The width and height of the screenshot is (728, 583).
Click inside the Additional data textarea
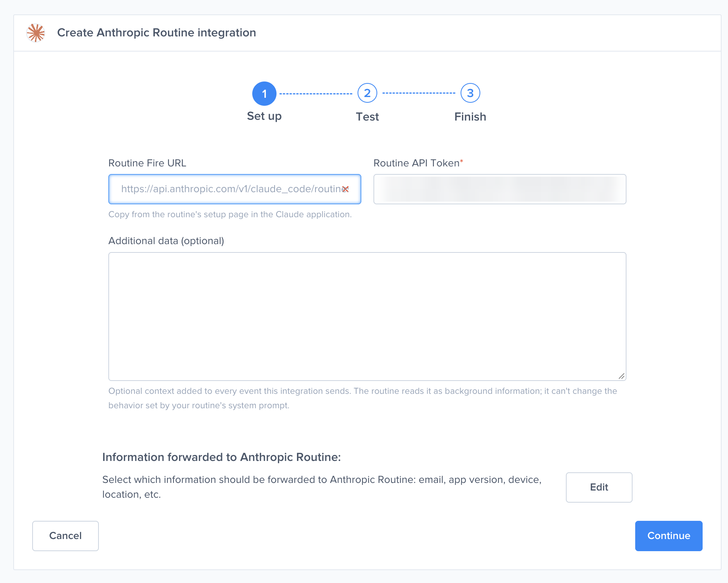pos(367,317)
